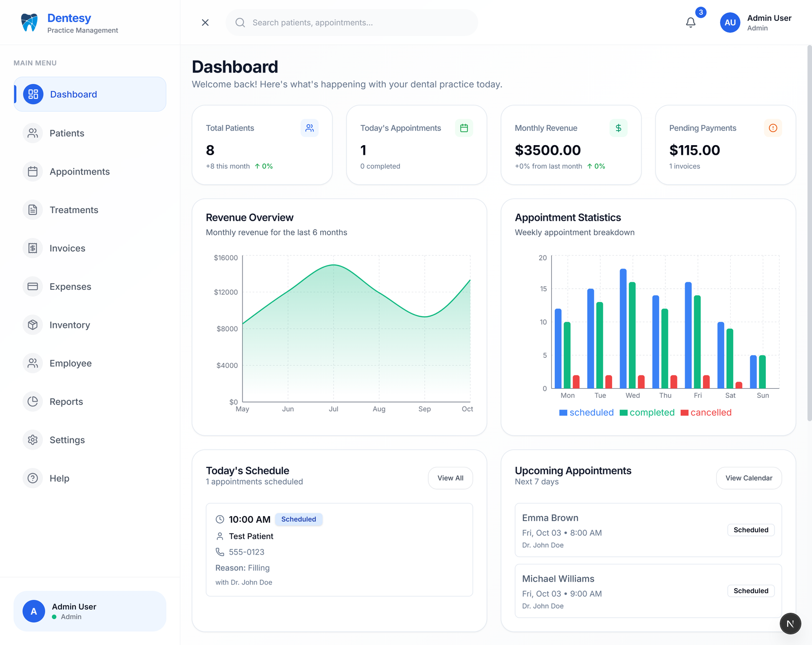Open the Invoices icon in sidebar
The height and width of the screenshot is (645, 812).
(32, 248)
